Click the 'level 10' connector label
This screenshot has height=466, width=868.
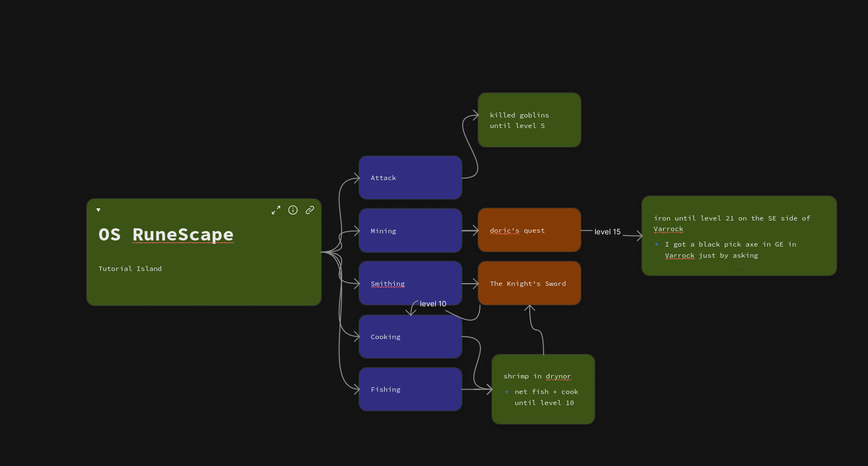click(433, 304)
